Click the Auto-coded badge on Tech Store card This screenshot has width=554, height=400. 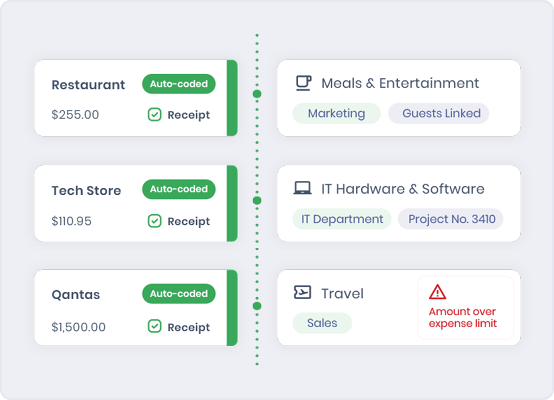pyautogui.click(x=179, y=189)
